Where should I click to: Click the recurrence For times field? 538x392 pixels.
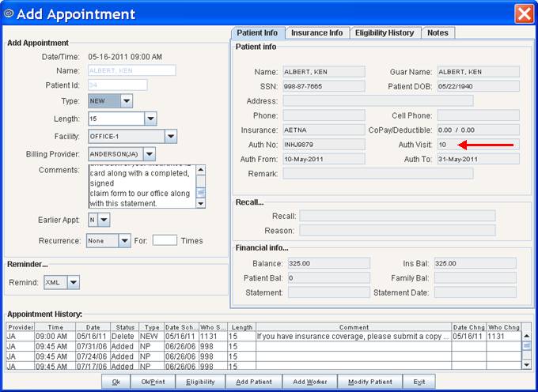[x=165, y=240]
